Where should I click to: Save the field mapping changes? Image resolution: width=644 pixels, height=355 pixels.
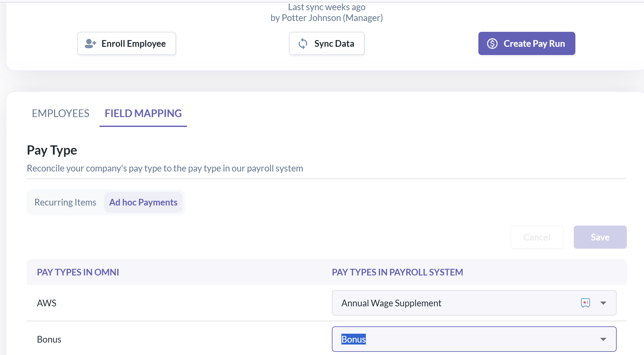tap(600, 237)
